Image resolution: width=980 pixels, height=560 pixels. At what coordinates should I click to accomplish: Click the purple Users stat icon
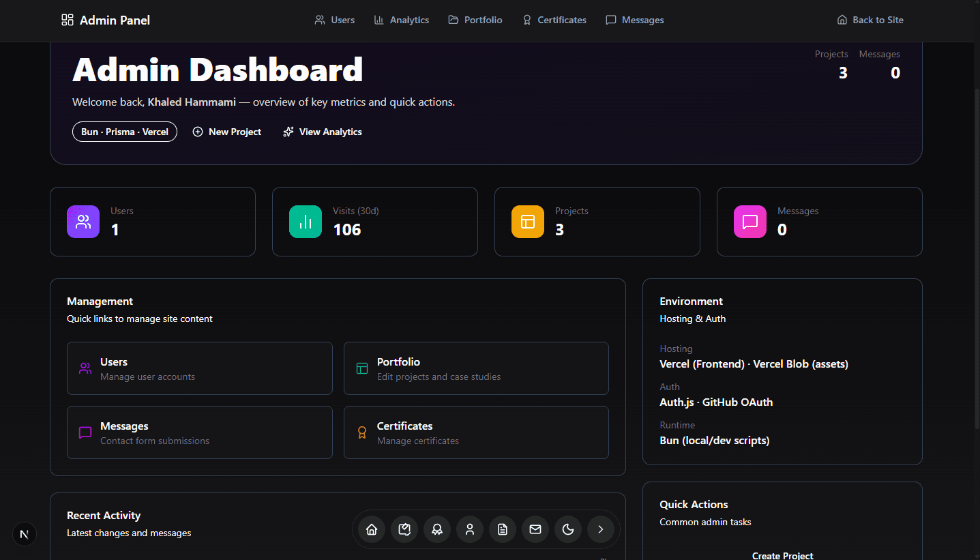pos(83,222)
